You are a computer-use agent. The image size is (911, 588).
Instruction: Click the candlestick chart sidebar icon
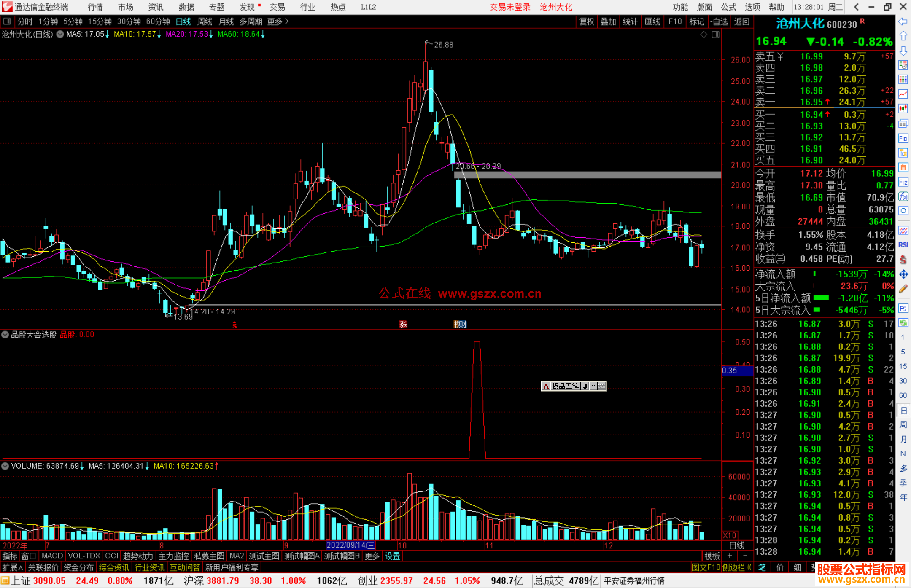(x=903, y=108)
